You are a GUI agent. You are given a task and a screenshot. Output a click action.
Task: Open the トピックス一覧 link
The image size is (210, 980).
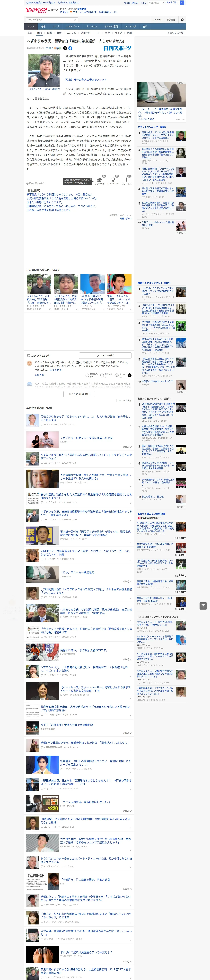click(x=175, y=33)
